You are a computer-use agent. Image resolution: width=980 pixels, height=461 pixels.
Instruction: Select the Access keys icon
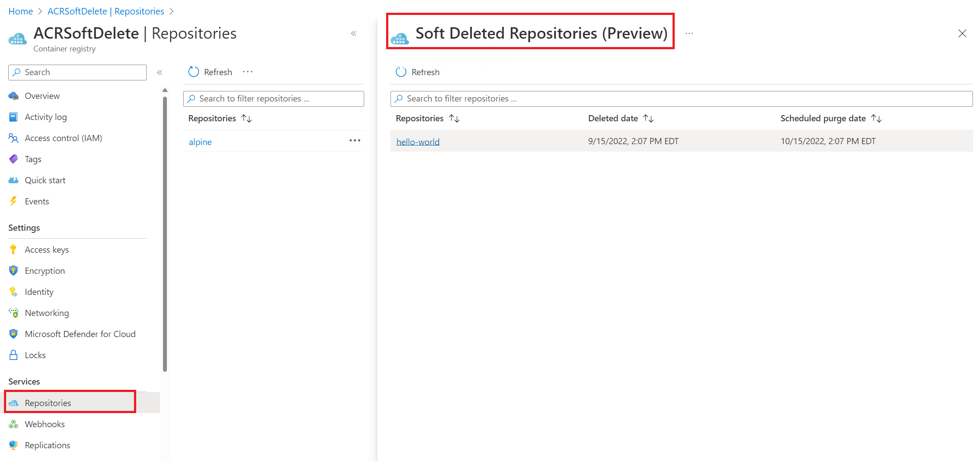(x=13, y=249)
